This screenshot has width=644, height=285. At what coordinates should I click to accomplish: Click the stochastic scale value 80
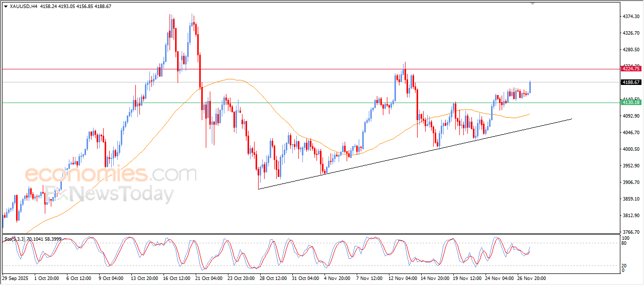tap(625, 243)
